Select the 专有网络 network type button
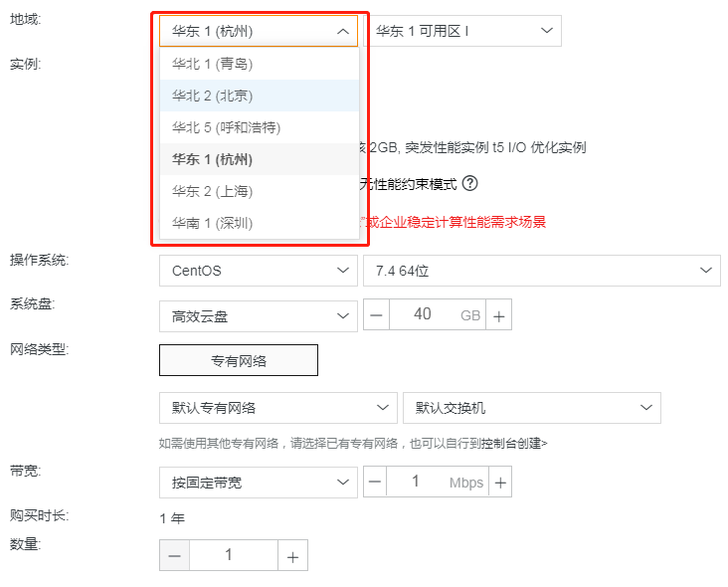Screen dimensions: 728x587 point(239,360)
